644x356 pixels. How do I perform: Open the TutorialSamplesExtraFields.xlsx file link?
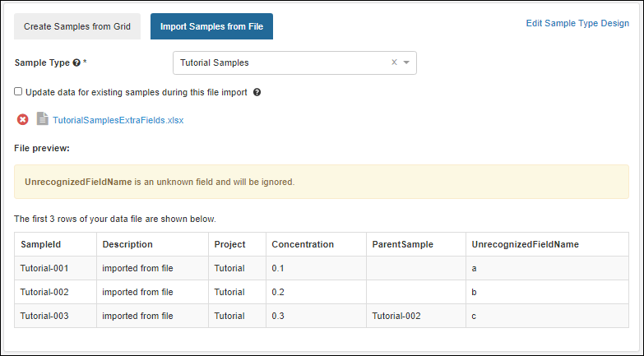[118, 120]
